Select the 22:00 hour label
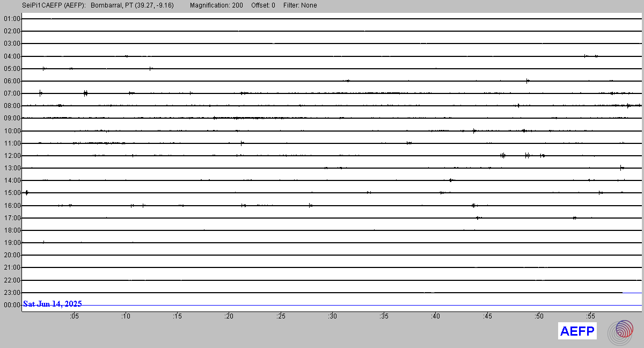Screen dimensions: 644x348 click(12, 280)
